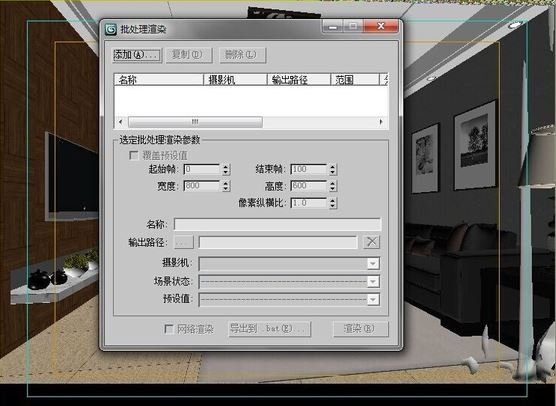Click the 输出路径 column header
556x406 pixels.
(x=299, y=80)
